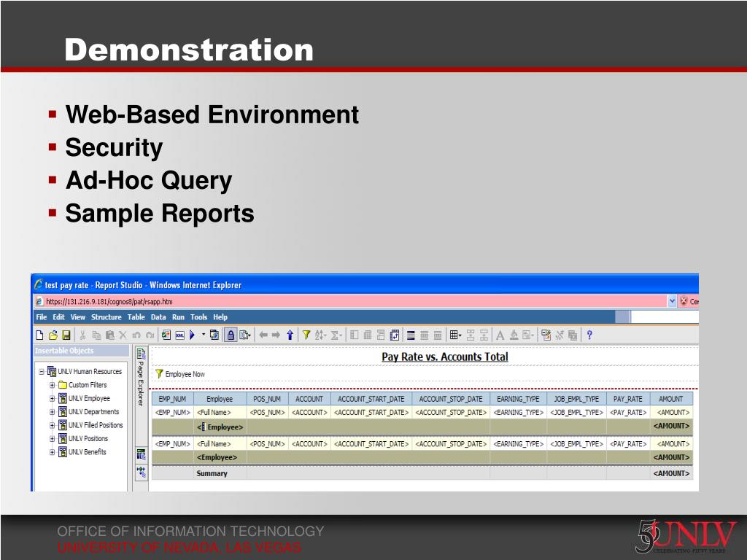
Task: Click the Filter funnel icon in the toolbar
Action: [x=306, y=335]
